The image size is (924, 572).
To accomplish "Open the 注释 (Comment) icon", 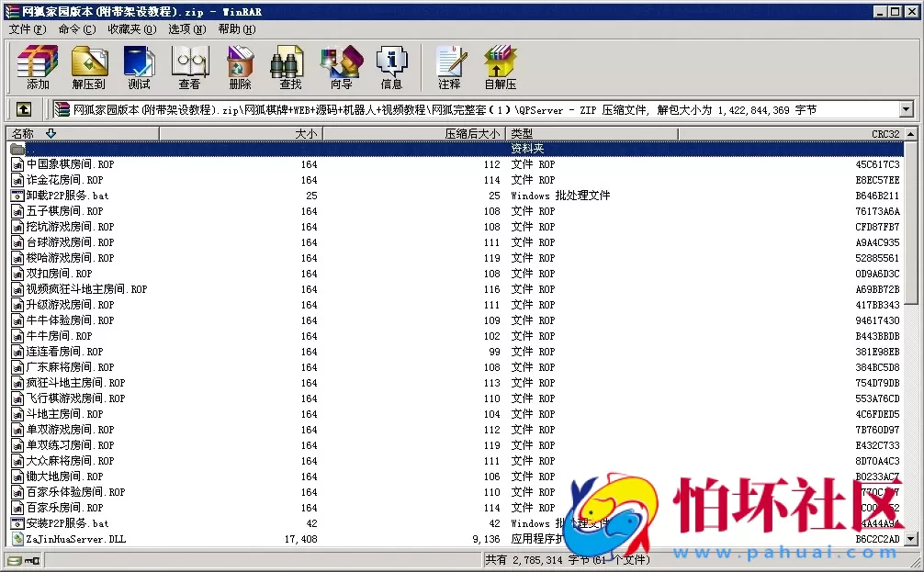I will click(x=449, y=66).
